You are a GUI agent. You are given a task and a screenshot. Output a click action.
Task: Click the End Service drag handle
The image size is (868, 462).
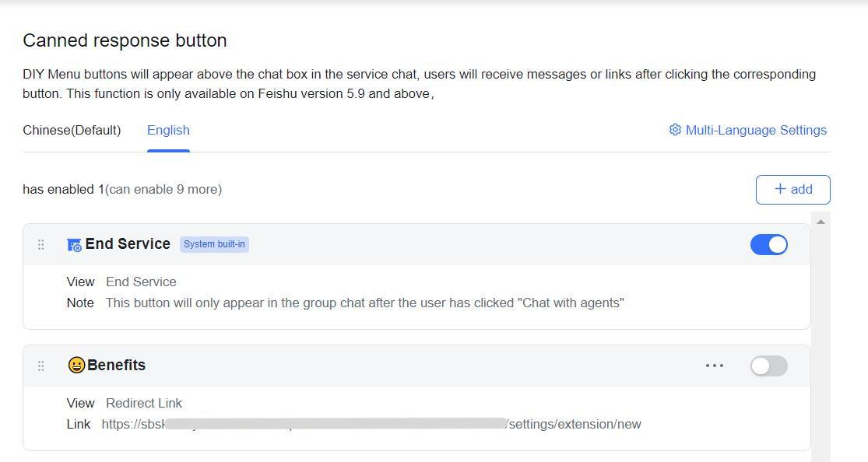point(41,244)
